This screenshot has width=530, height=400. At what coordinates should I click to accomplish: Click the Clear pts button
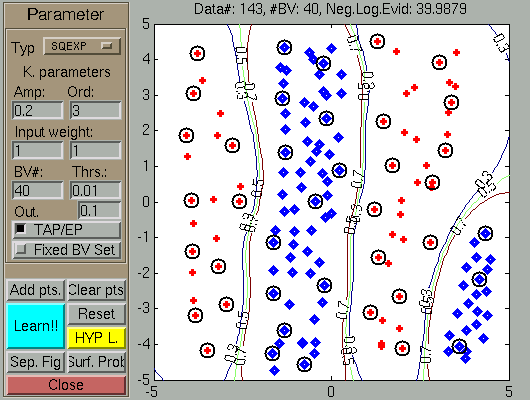point(97,290)
